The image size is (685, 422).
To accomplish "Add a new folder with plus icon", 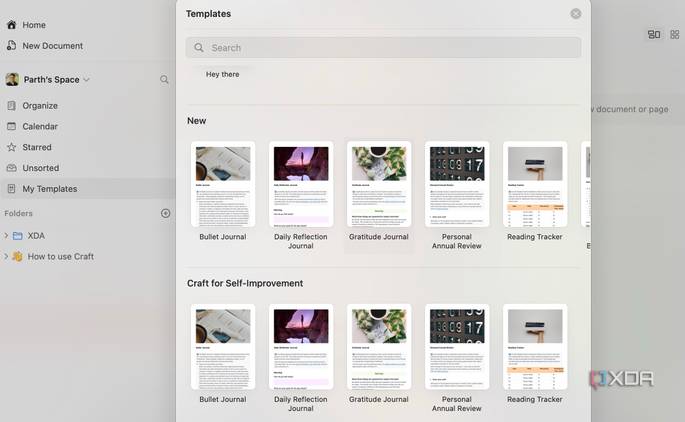I will 166,213.
